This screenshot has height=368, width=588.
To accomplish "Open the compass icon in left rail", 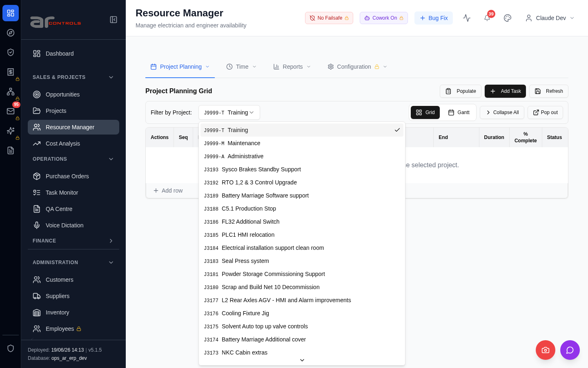I will coord(11,33).
